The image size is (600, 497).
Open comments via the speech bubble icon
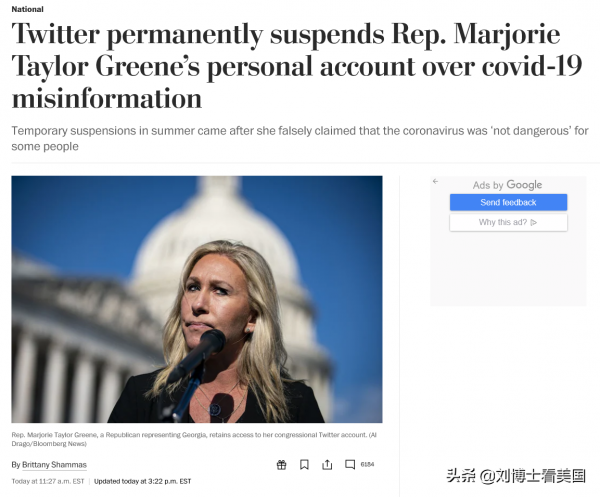[x=350, y=464]
